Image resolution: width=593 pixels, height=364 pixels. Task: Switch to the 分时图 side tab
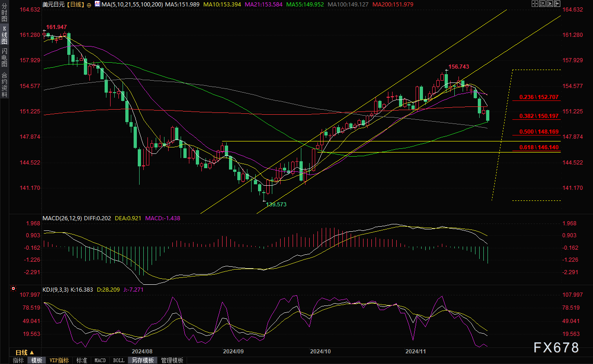click(x=4, y=14)
